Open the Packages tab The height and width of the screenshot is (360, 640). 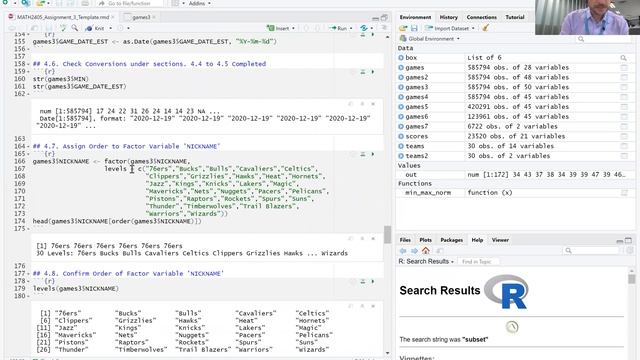click(x=451, y=240)
